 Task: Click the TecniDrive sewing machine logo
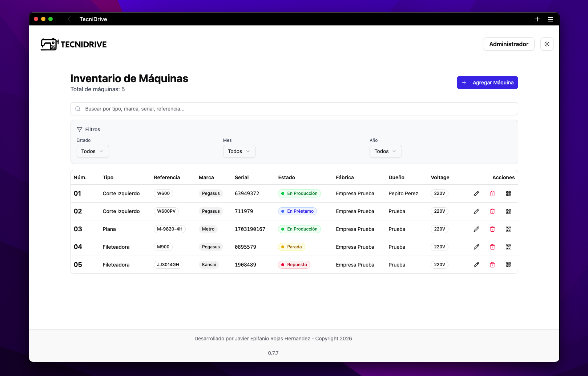[49, 44]
